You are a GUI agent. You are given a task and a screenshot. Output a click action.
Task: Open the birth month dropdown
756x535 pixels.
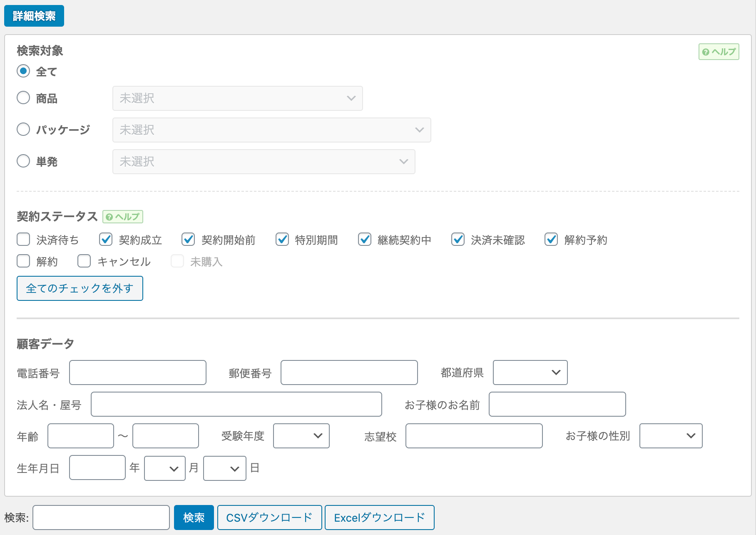coord(165,468)
